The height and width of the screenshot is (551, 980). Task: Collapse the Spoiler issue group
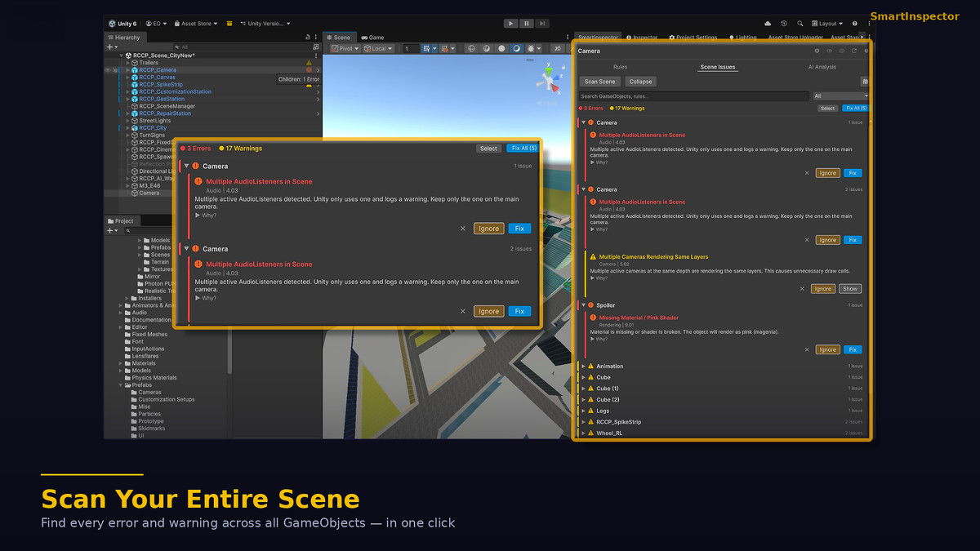(x=583, y=305)
